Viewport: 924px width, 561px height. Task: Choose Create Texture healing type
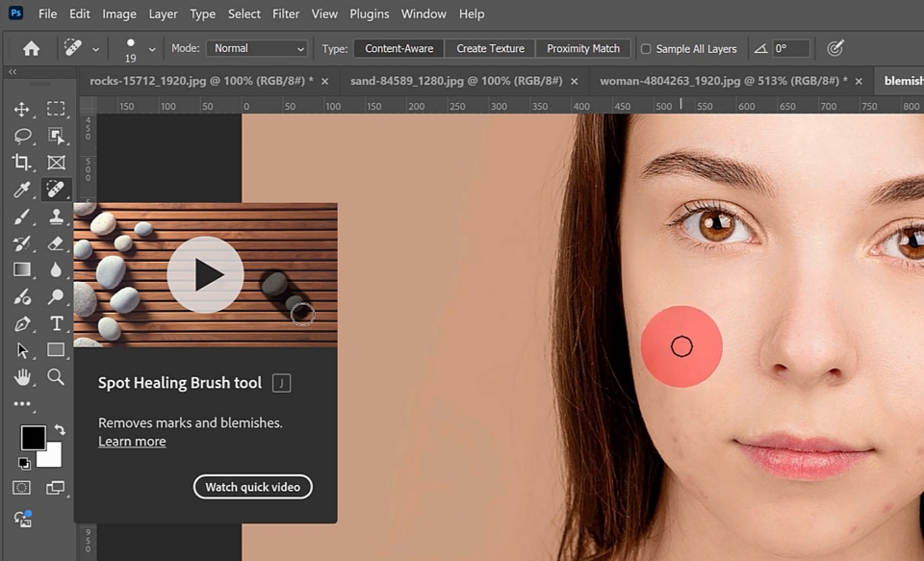(x=490, y=48)
